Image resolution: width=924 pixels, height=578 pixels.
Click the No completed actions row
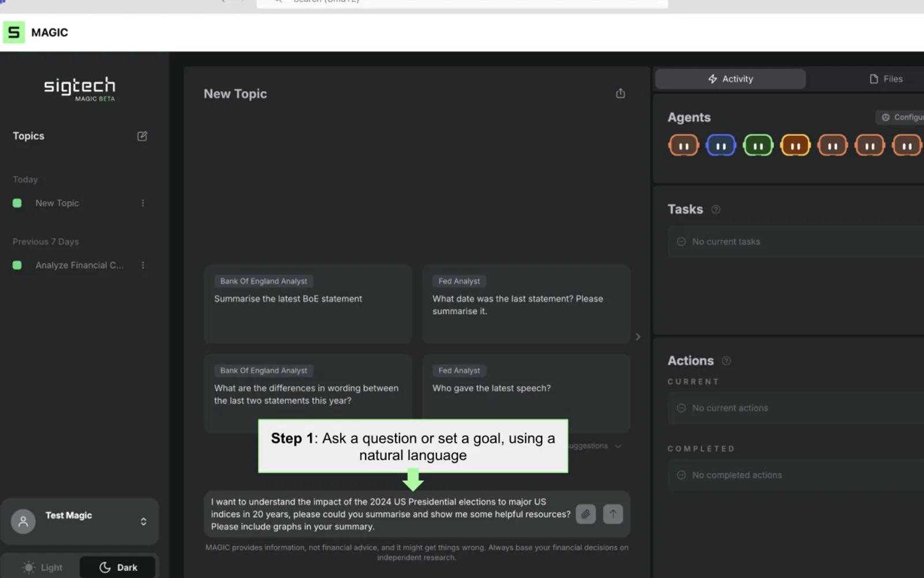click(x=796, y=475)
